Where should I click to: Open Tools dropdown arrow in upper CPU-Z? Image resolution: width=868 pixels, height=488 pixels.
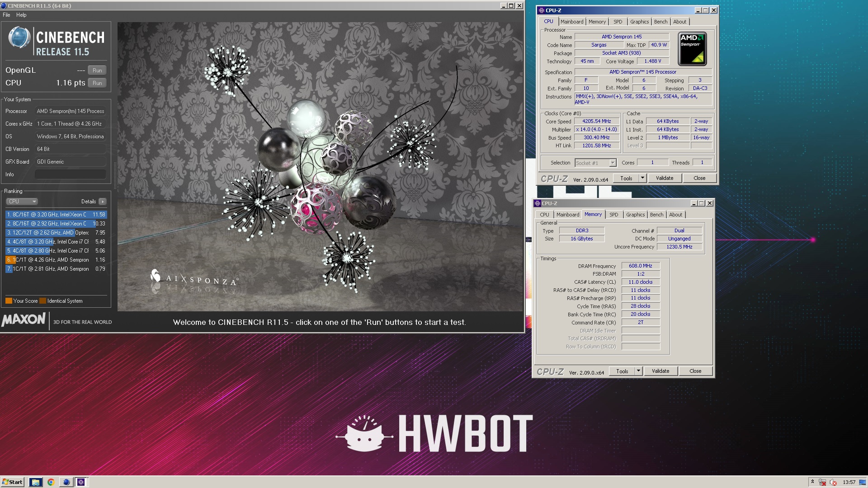click(642, 178)
